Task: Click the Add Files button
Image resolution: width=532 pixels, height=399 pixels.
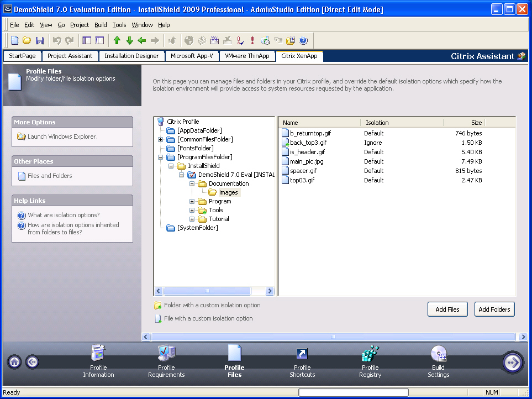Action: click(447, 309)
